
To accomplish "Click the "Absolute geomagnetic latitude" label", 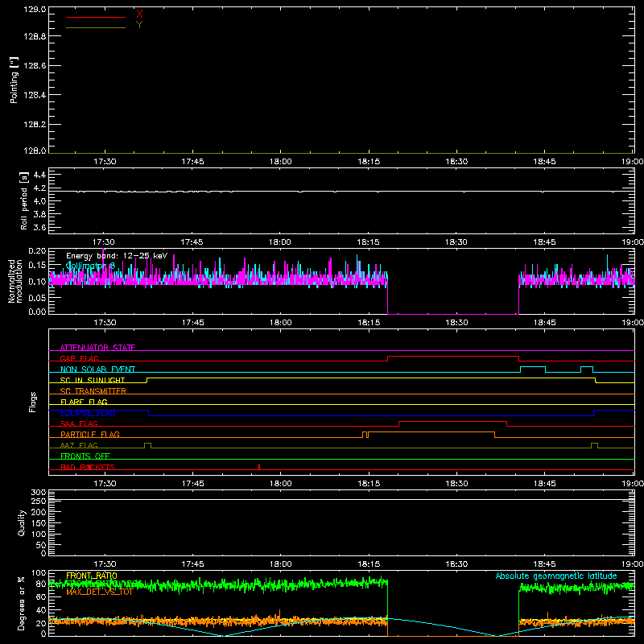I will [x=556, y=576].
